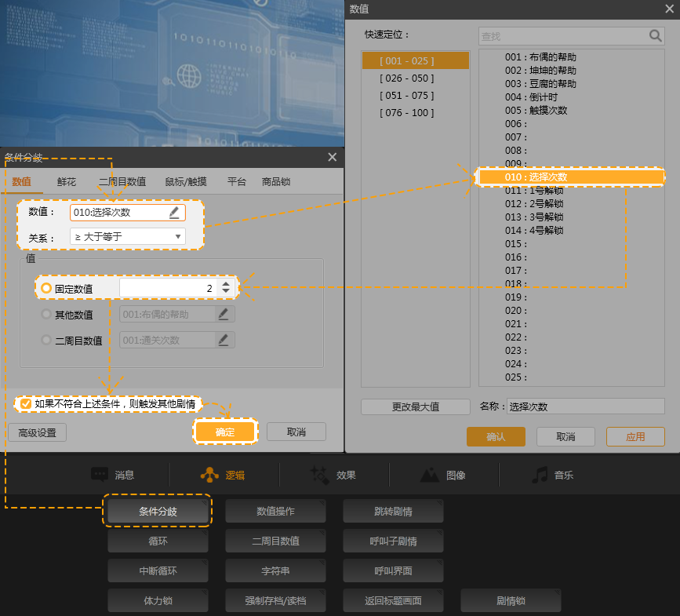
Task: Switch to the 鲜花 tab
Action: [x=67, y=181]
